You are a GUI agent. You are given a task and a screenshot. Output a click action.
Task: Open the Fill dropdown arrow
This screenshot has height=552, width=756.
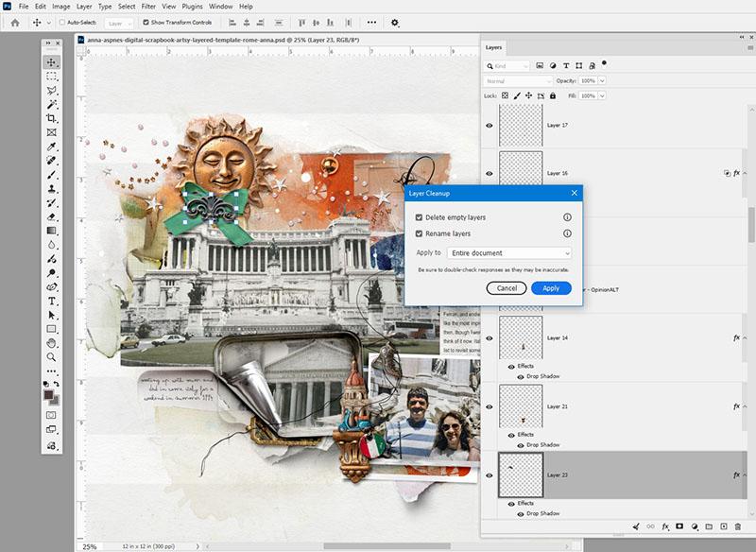tap(602, 95)
